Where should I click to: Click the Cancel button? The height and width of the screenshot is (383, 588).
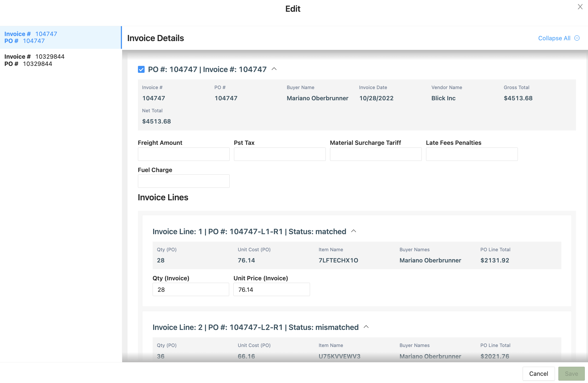click(538, 374)
